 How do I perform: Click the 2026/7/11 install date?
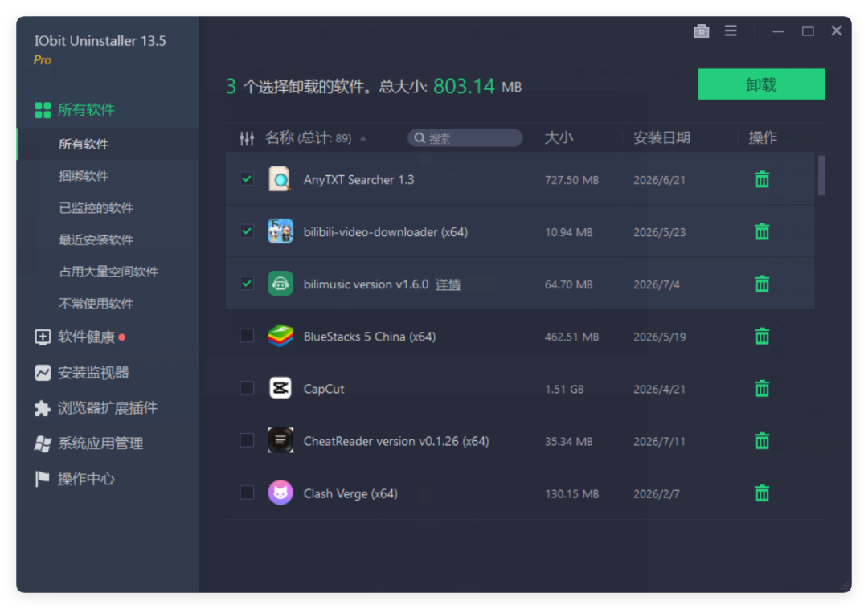[659, 441]
